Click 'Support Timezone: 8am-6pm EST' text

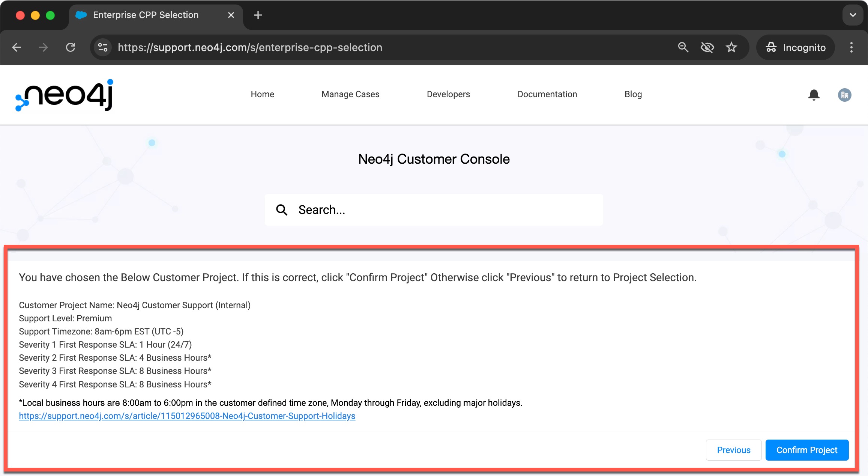[101, 331]
